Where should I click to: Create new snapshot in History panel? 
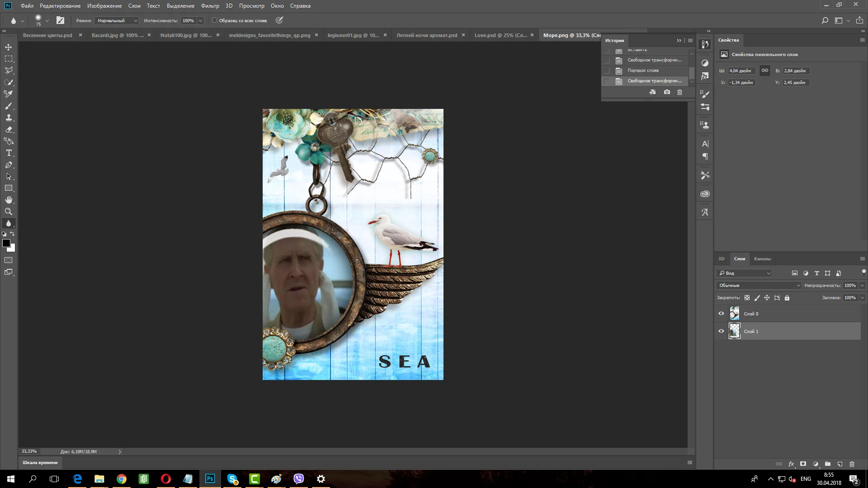point(667,92)
